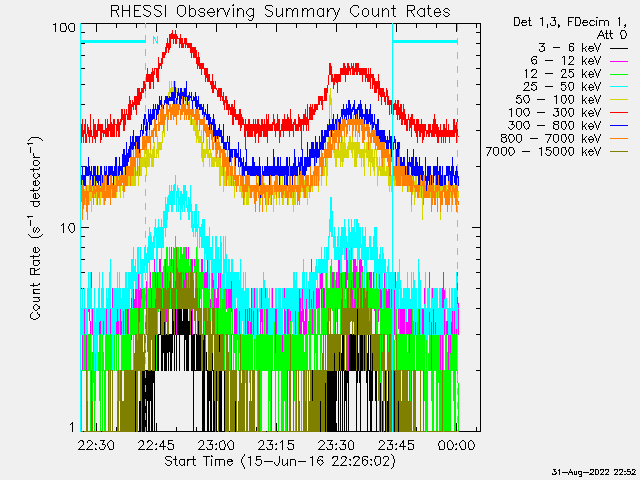Image resolution: width=640 pixels, height=480 pixels.
Task: Click the '100' y-axis tick label
Action: click(x=65, y=27)
